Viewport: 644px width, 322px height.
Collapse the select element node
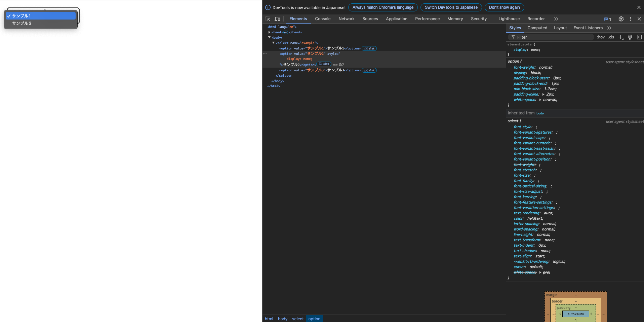point(273,43)
